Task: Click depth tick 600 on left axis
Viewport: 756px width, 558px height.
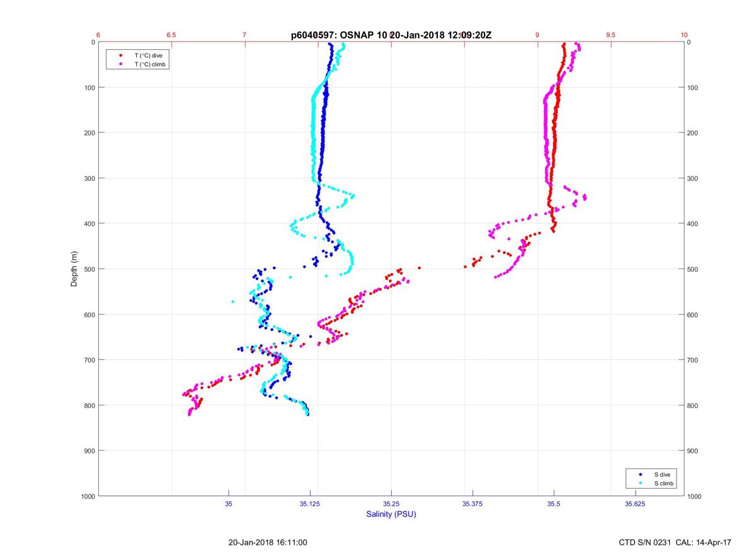Action: (x=89, y=315)
